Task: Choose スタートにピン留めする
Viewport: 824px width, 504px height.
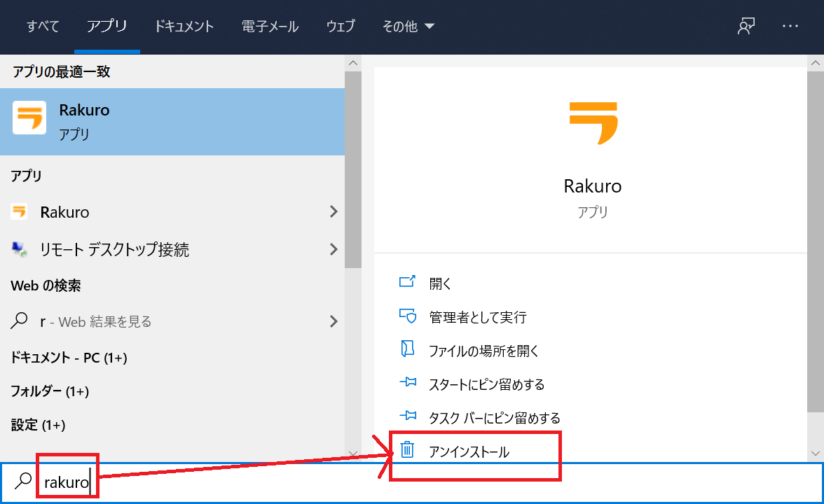Action: [486, 384]
